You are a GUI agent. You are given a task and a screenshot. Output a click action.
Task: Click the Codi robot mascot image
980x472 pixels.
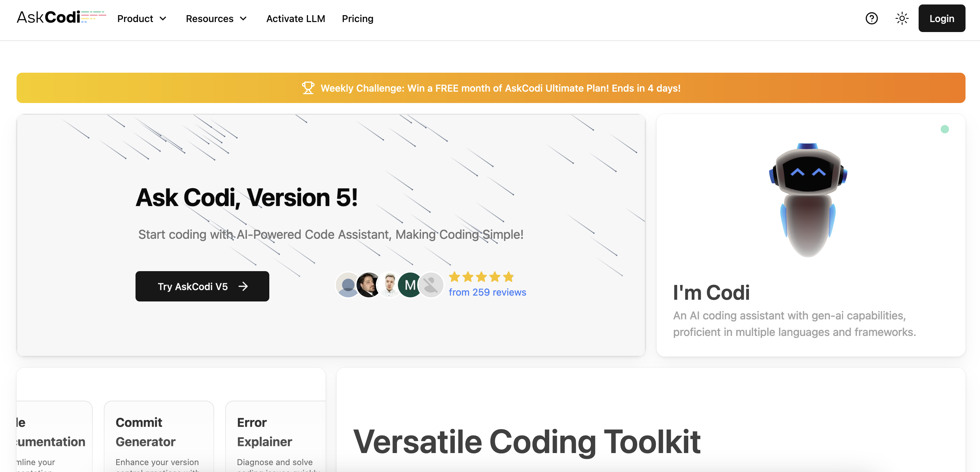[808, 200]
